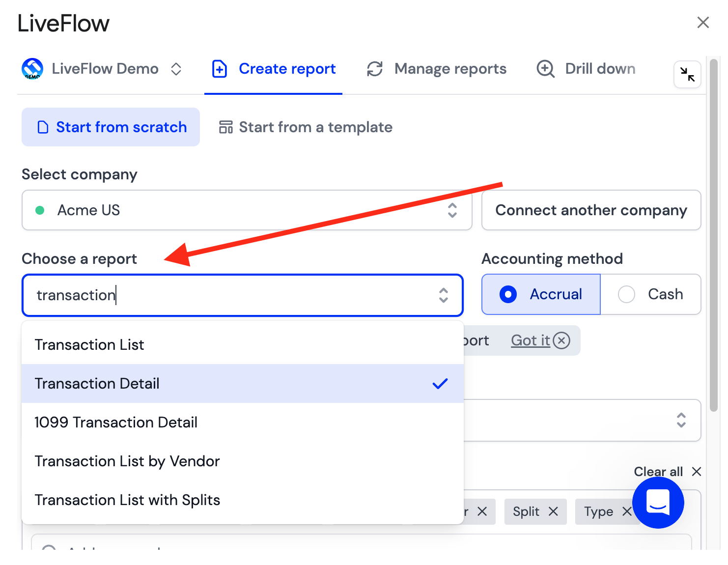The width and height of the screenshot is (728, 565).
Task: Choose Transaction List by Vendor
Action: pos(243,461)
